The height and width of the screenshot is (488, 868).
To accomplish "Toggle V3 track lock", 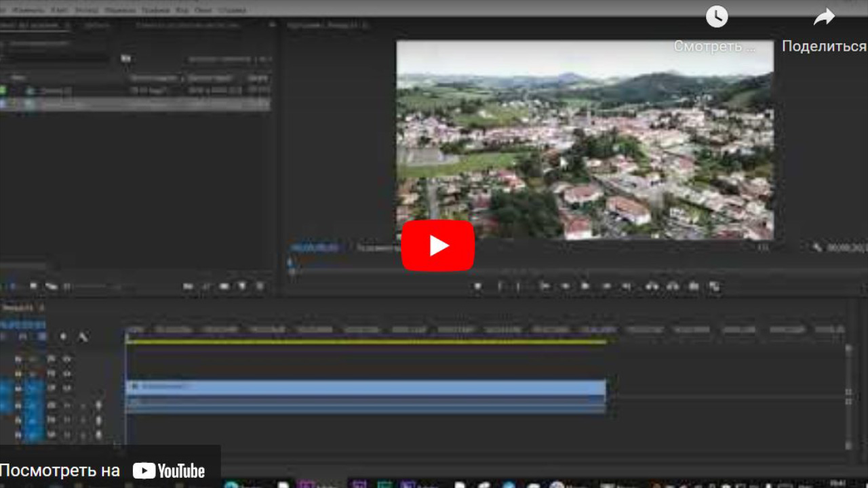I will [x=18, y=359].
